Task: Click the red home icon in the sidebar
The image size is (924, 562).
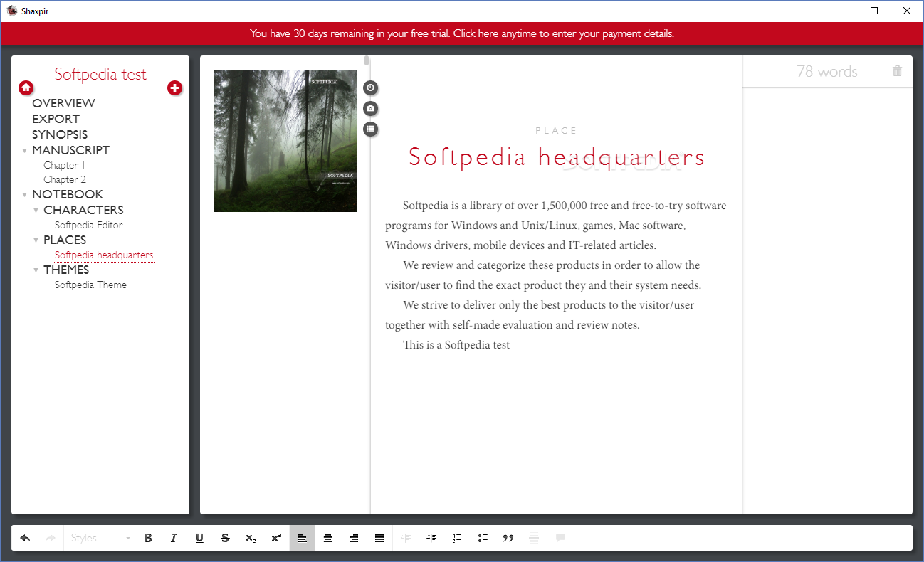Action: pyautogui.click(x=26, y=88)
